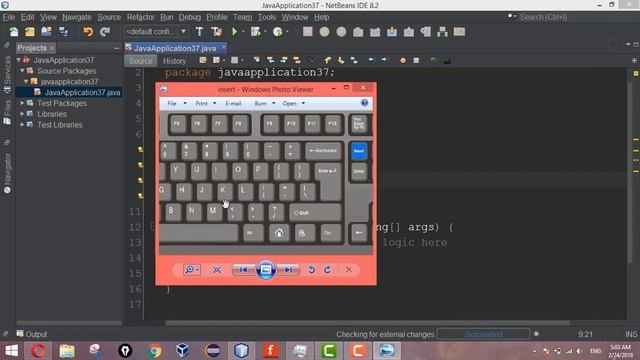
Task: Click the stop macro recording icon
Action: 416,60
